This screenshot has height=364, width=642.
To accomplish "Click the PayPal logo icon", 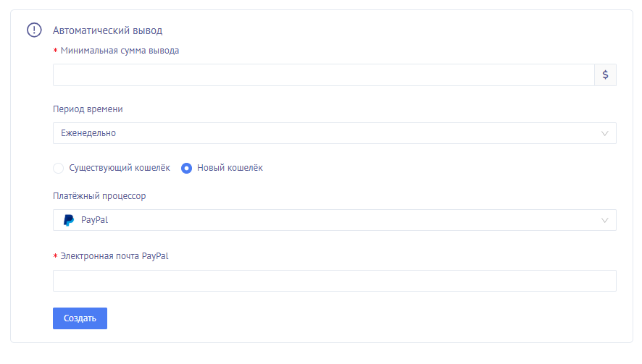I will click(69, 220).
